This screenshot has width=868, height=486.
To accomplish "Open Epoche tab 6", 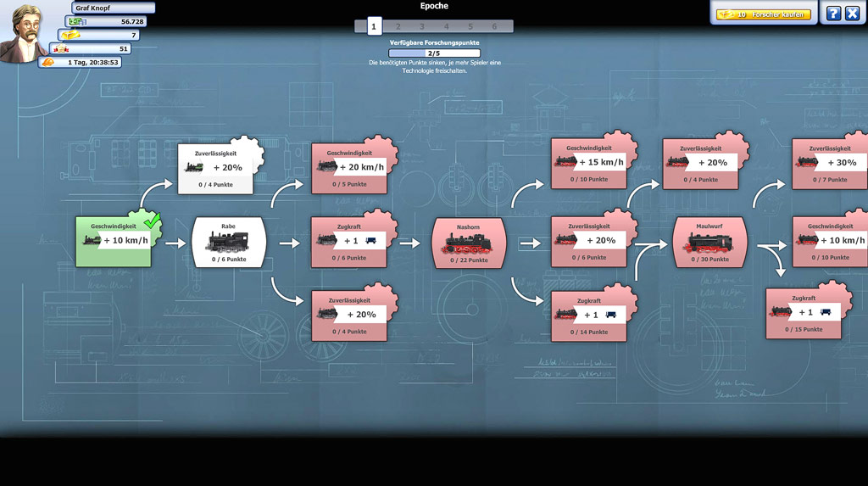I will pos(494,27).
